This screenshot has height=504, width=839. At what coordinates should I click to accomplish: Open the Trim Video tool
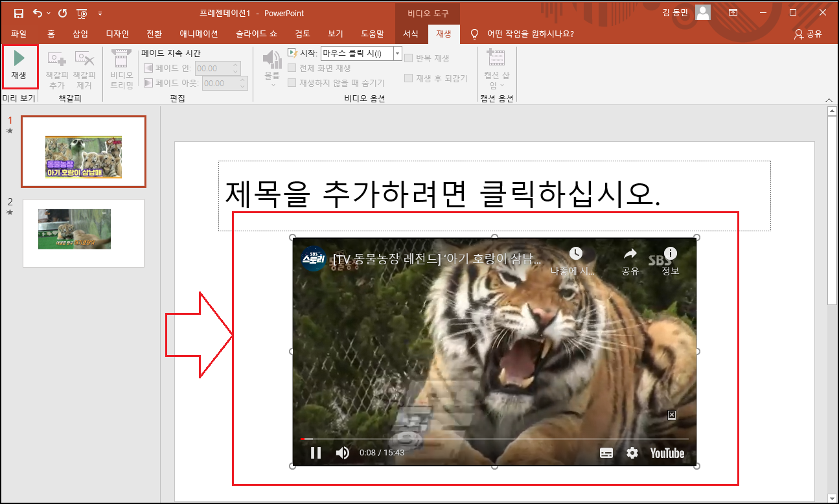pos(121,69)
